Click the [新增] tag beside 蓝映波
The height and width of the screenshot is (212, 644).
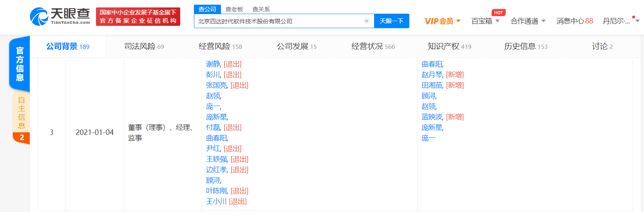(x=455, y=117)
